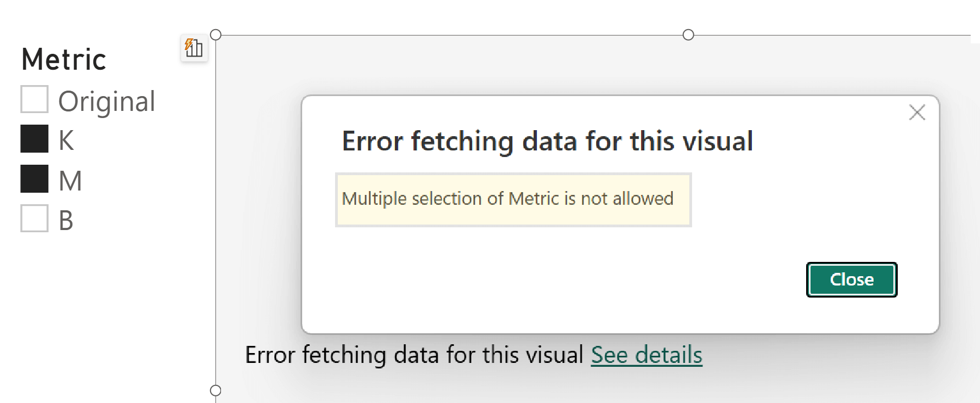Click the green Close button

pyautogui.click(x=852, y=279)
